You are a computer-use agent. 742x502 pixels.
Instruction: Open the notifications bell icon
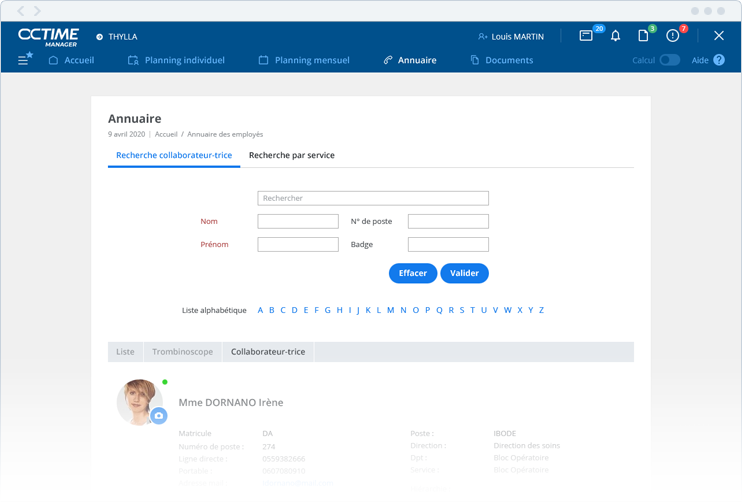coord(615,36)
